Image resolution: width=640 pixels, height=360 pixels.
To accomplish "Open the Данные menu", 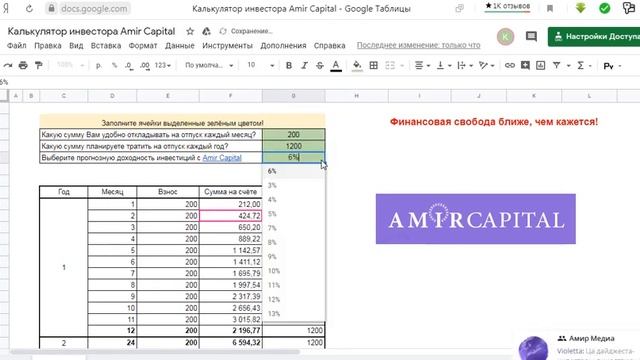I will [x=180, y=45].
